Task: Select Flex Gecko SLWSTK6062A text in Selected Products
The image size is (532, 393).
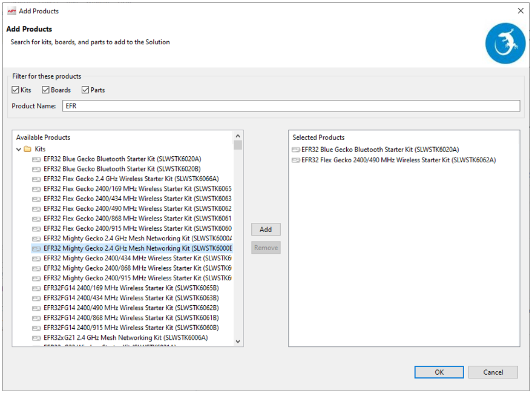Action: [x=398, y=160]
